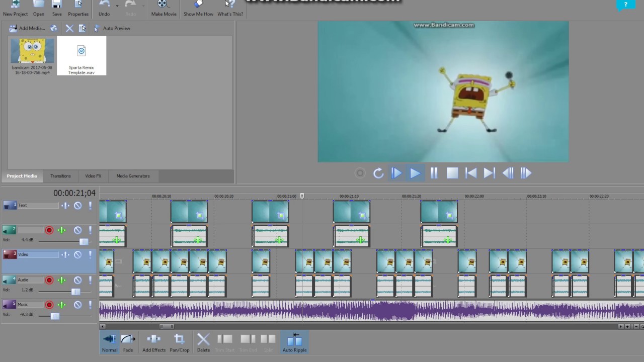Click the Get Media from the Web globe icon
The image size is (644, 362).
pyautogui.click(x=54, y=28)
